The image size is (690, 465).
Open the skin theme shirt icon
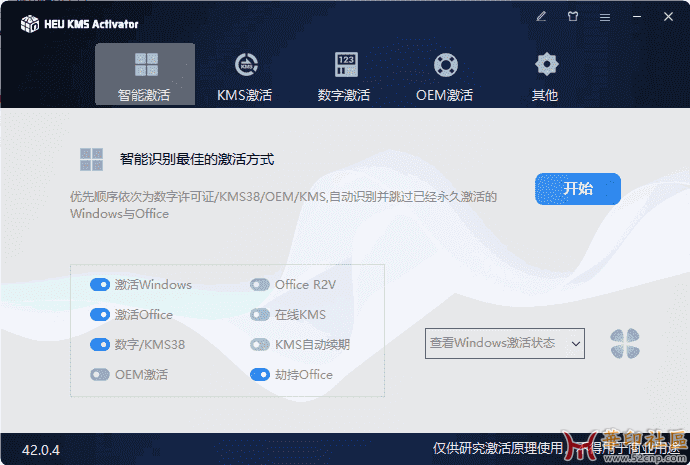click(x=573, y=17)
